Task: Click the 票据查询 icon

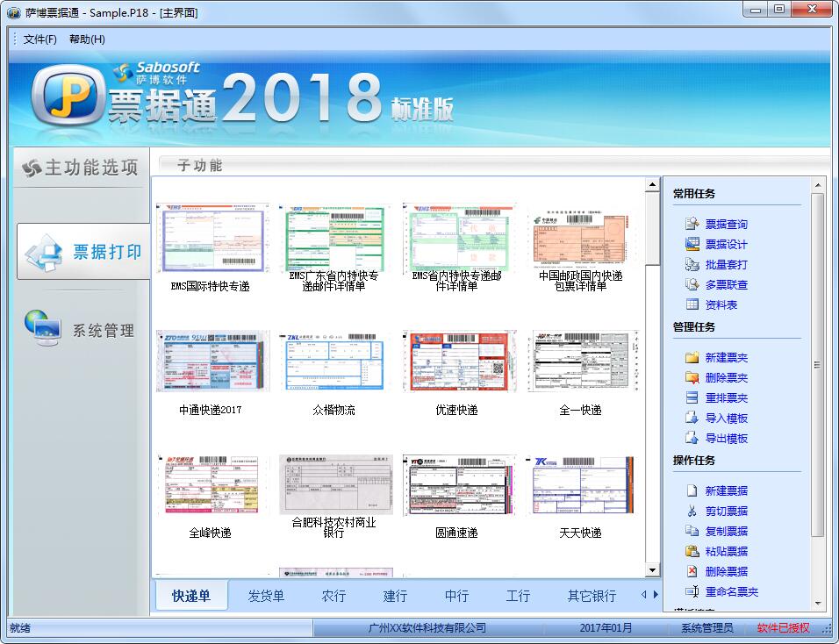Action: click(x=692, y=224)
